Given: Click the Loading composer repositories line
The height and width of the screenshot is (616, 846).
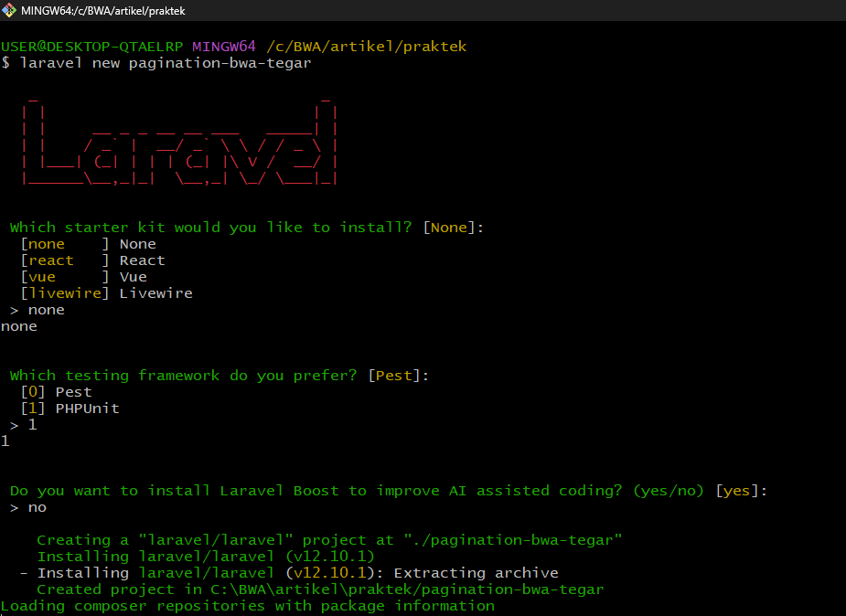Looking at the screenshot, I should click(247, 606).
